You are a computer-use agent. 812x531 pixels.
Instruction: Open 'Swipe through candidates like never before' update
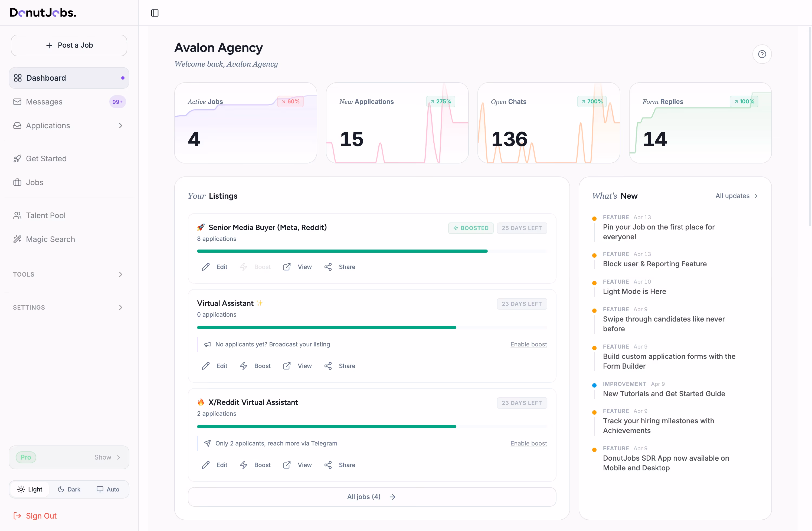point(664,324)
